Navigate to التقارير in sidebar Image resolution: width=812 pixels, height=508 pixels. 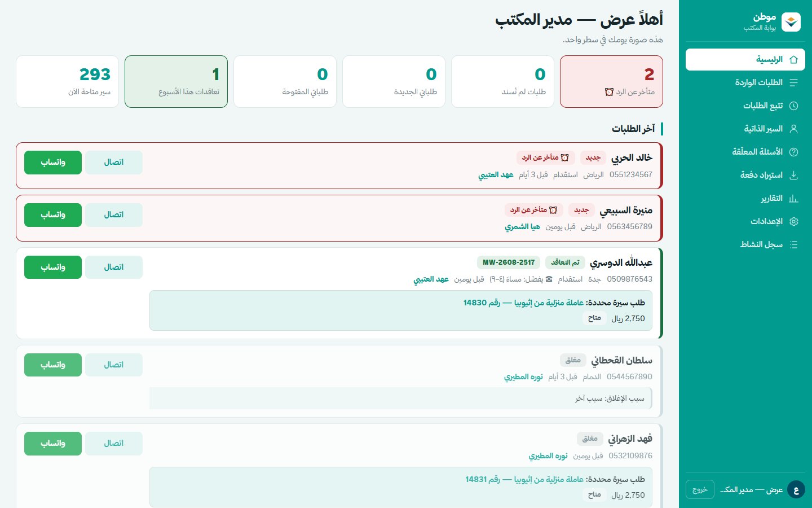[x=745, y=199]
